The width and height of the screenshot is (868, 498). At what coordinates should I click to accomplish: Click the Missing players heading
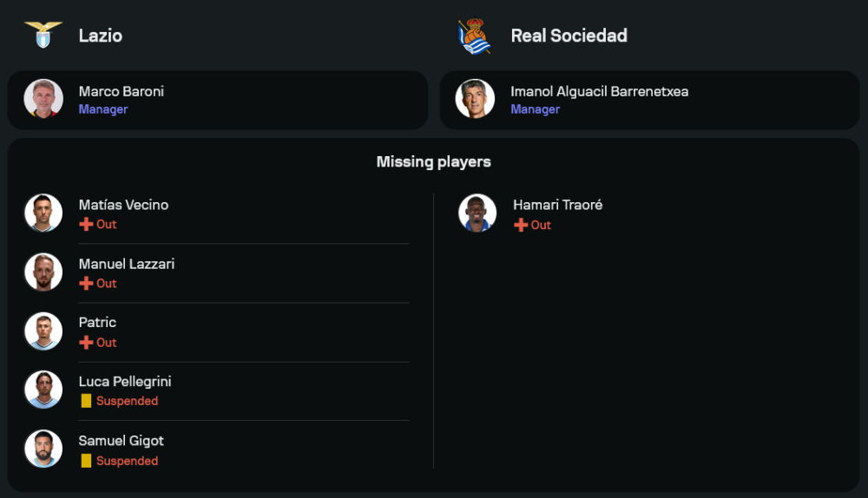[434, 162]
